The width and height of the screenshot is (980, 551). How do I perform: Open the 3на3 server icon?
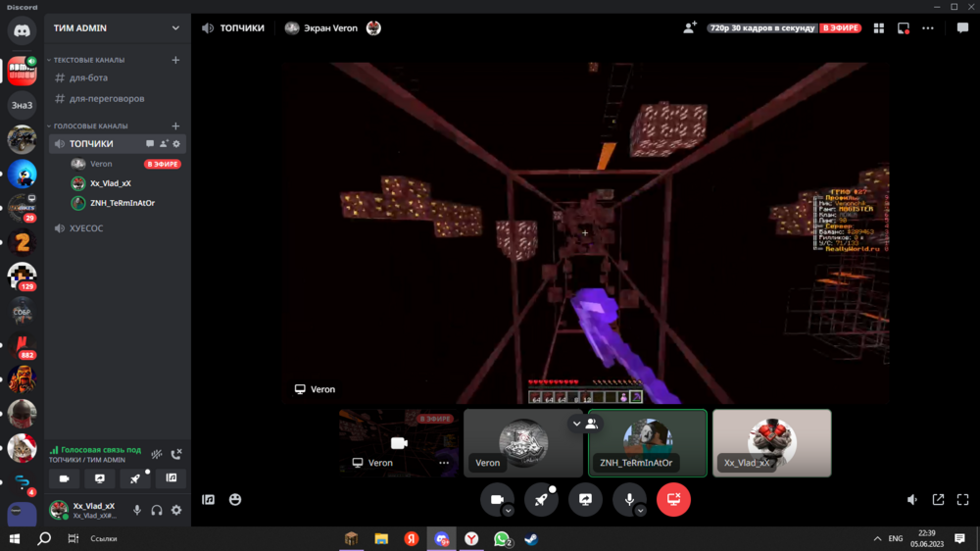[22, 105]
